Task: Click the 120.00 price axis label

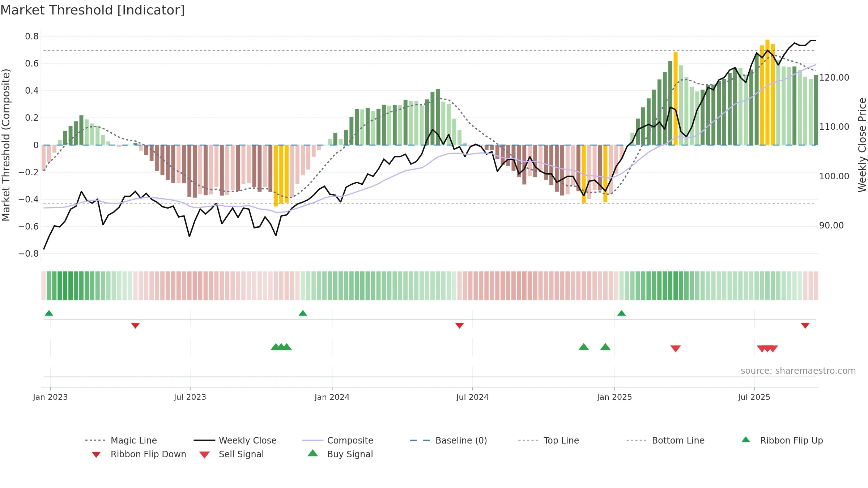Action: [834, 77]
